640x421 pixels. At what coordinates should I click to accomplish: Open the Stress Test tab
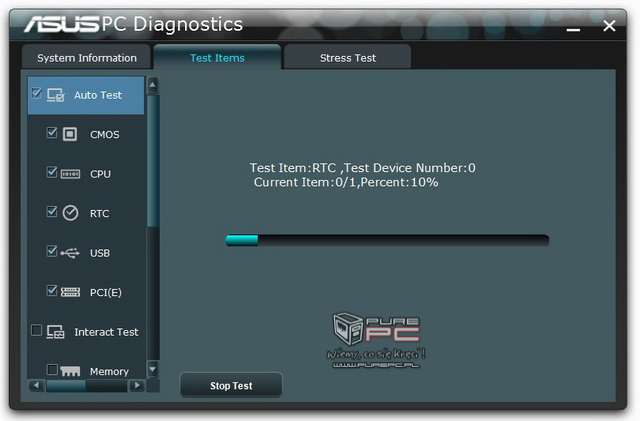348,58
